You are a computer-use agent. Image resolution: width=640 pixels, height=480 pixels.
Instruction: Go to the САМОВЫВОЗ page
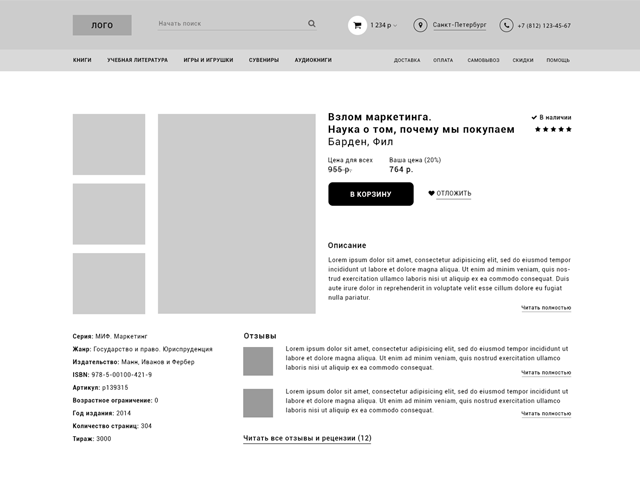tap(483, 60)
